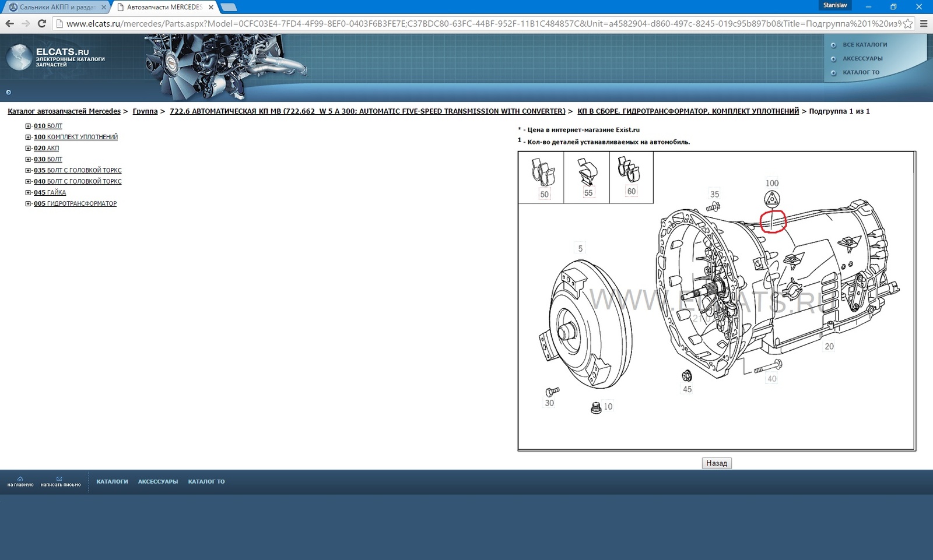Click the ELCATS.RU globe logo
Screen dimensions: 933x560
(19, 57)
